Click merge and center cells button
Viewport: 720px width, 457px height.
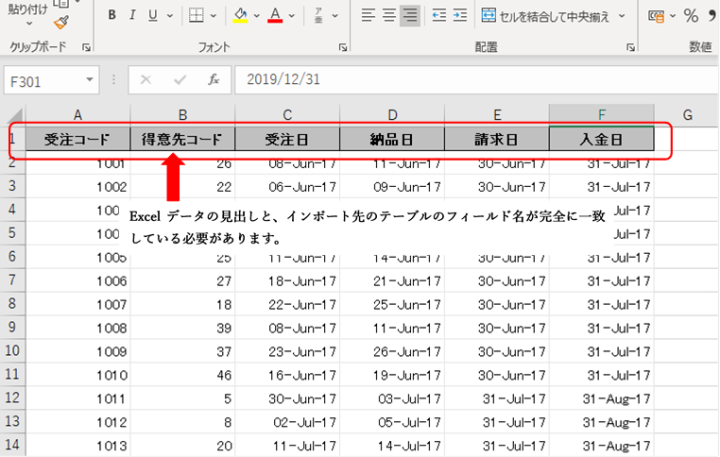pyautogui.click(x=548, y=16)
